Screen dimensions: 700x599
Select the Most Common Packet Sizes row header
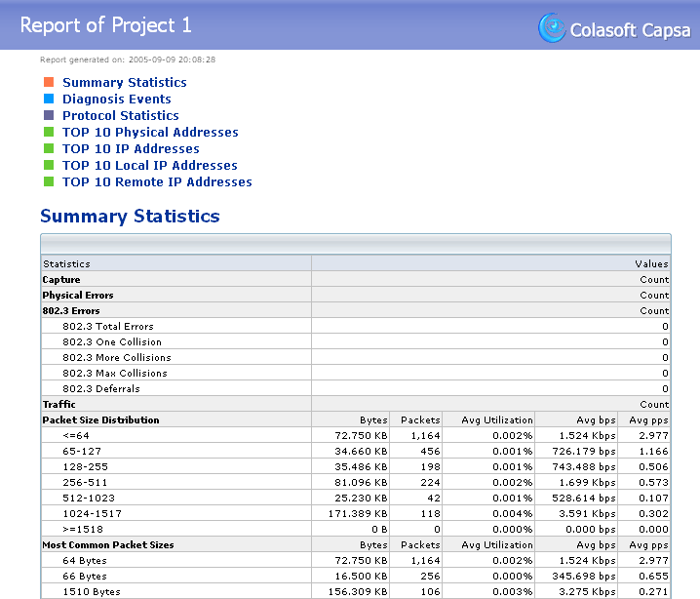coord(107,544)
